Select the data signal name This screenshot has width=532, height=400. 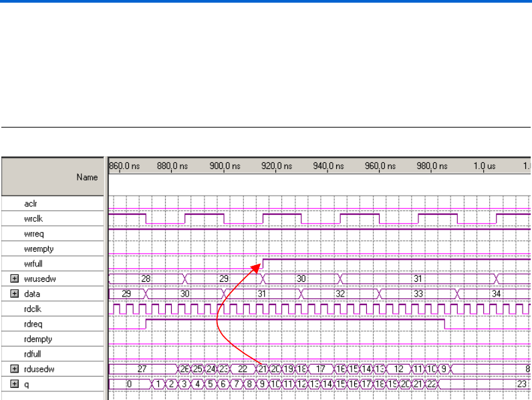pos(32,294)
